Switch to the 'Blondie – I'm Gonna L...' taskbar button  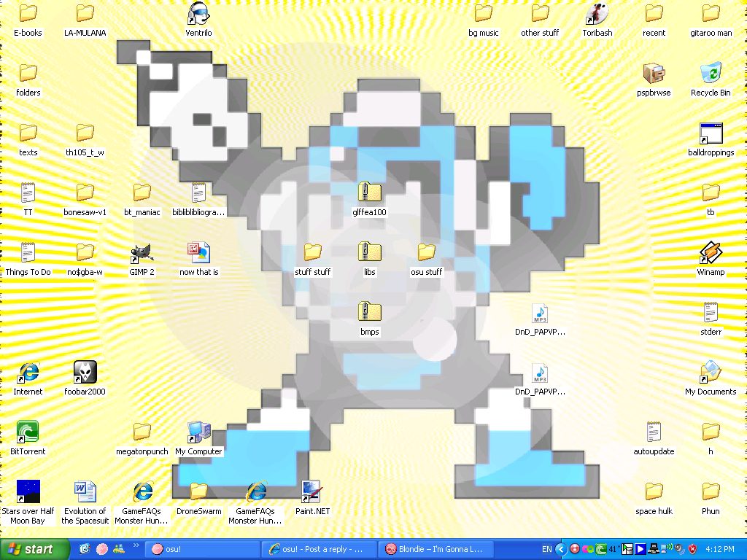pos(436,549)
